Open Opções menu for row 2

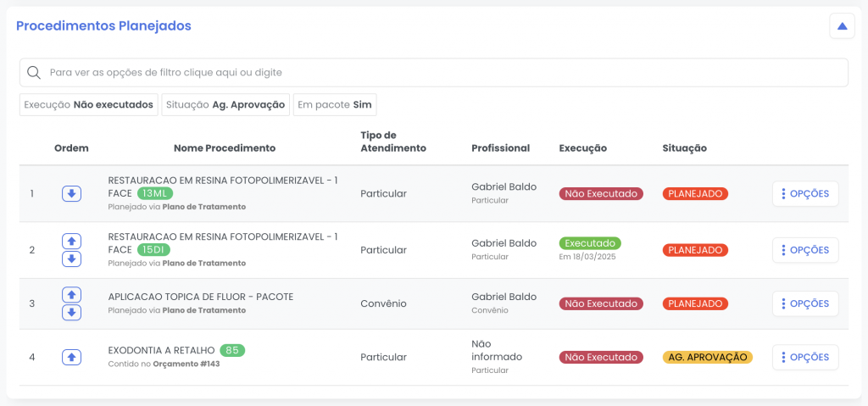pyautogui.click(x=804, y=250)
